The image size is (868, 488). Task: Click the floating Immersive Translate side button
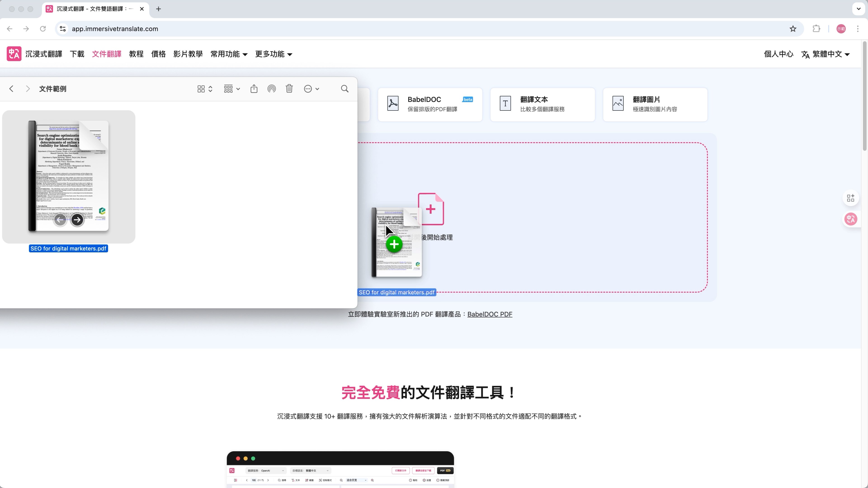[x=850, y=219]
